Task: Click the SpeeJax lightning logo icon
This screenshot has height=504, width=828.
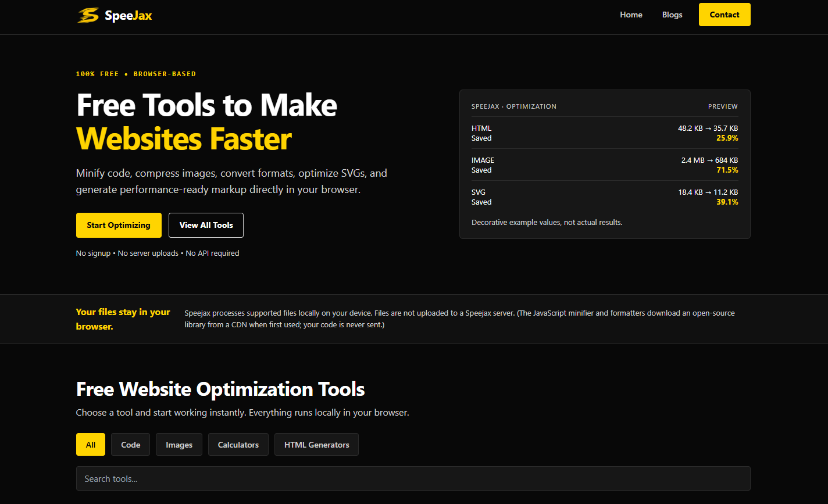Action: pyautogui.click(x=88, y=15)
